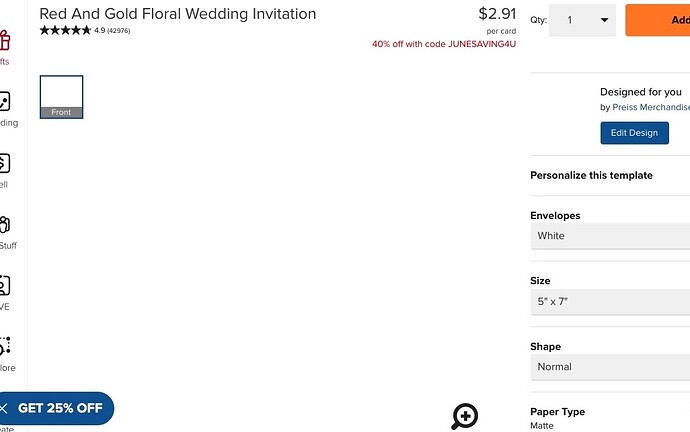Dismiss the GET 25% OFF banner
690x432 pixels.
[3, 408]
